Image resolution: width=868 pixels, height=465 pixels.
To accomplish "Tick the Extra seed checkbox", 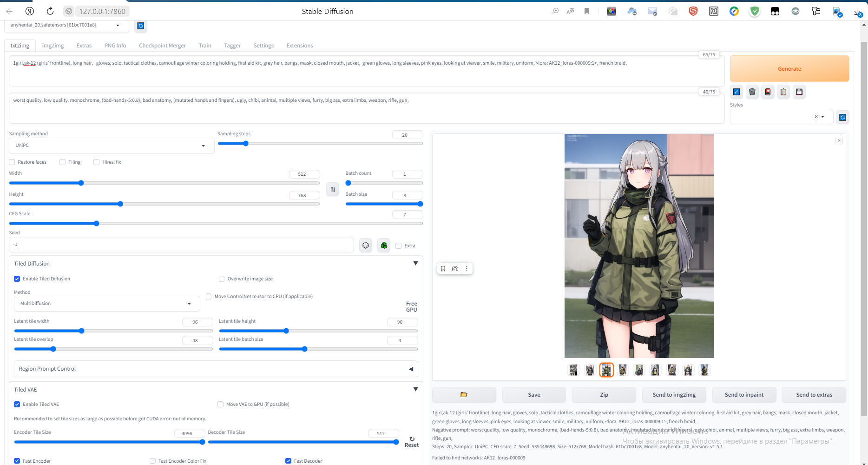I will click(x=398, y=246).
